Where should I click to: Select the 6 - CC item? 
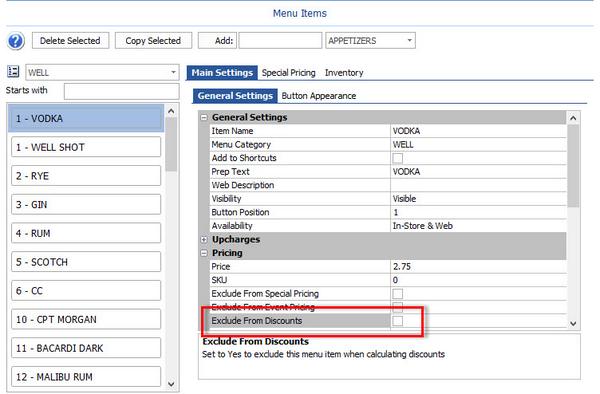86,290
